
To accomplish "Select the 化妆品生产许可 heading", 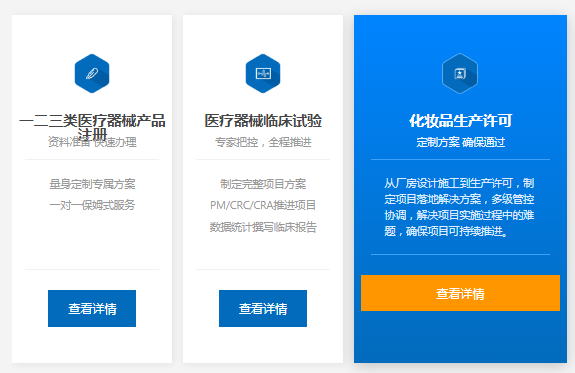I will [x=460, y=121].
